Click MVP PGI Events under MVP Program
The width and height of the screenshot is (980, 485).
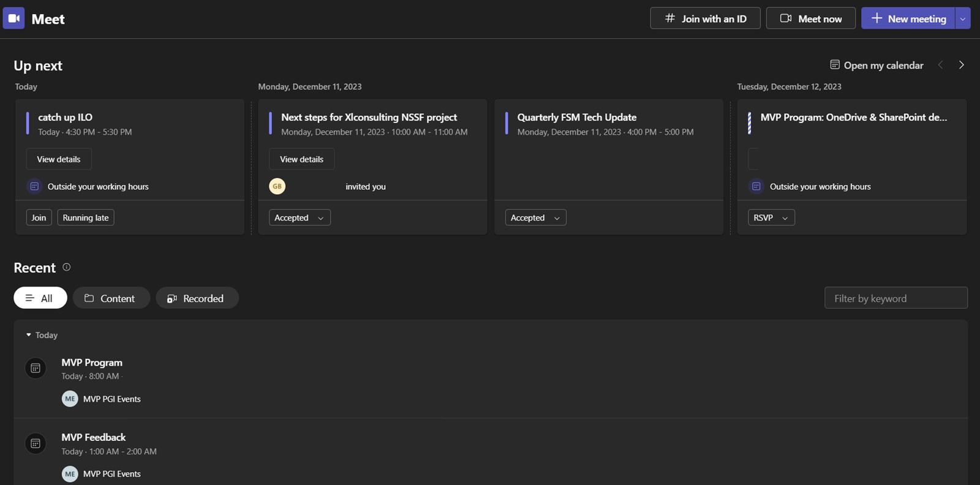point(112,399)
